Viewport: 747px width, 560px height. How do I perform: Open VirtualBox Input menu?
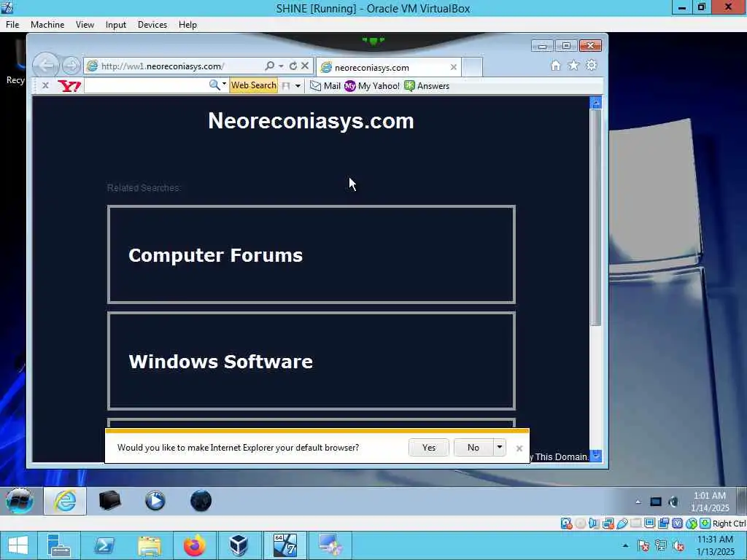116,25
